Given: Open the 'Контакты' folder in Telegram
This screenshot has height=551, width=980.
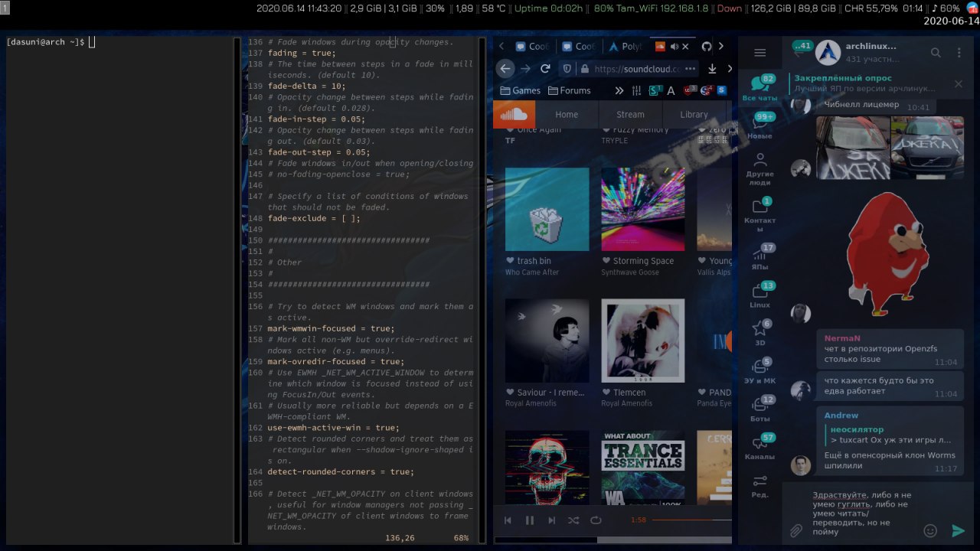Looking at the screenshot, I should coord(759,215).
